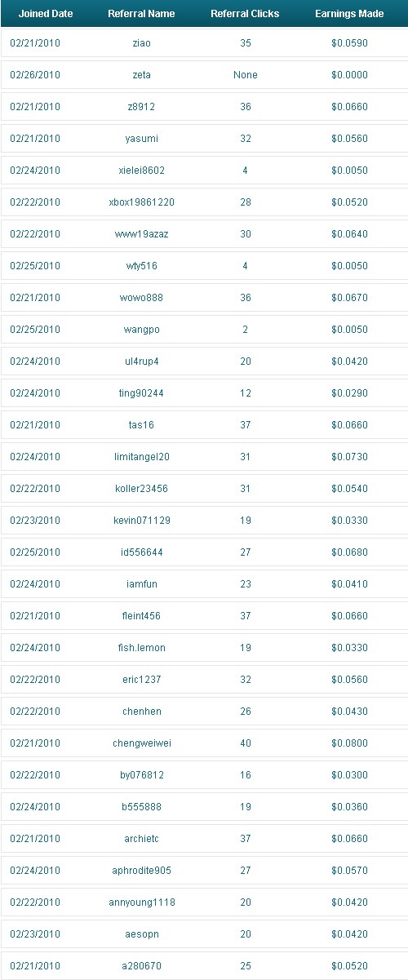Select the None clicks cell for zeta
The height and width of the screenshot is (980, 408).
(x=245, y=74)
